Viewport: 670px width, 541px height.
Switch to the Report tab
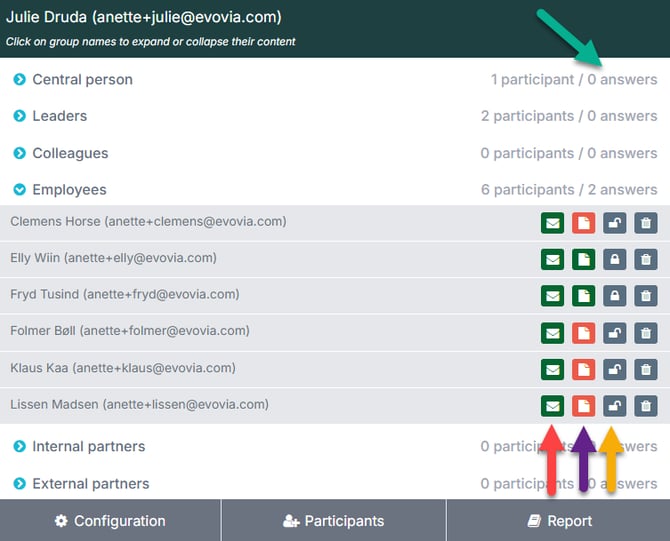(559, 520)
